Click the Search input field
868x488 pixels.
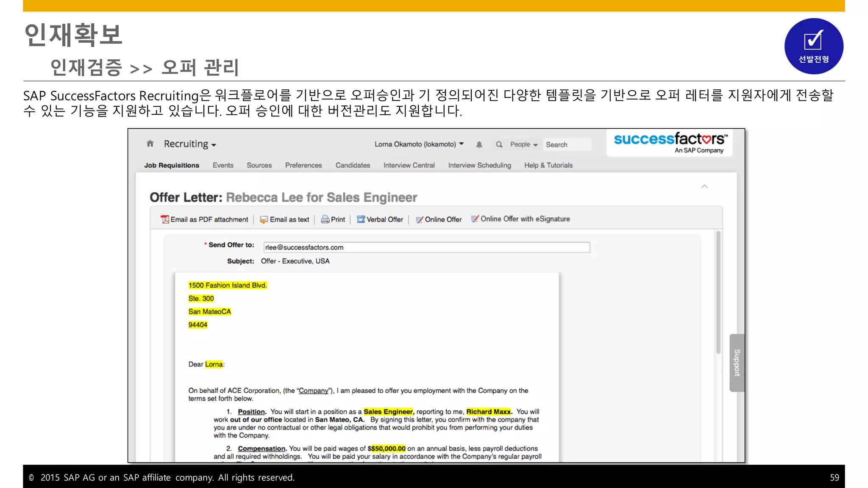tap(567, 144)
